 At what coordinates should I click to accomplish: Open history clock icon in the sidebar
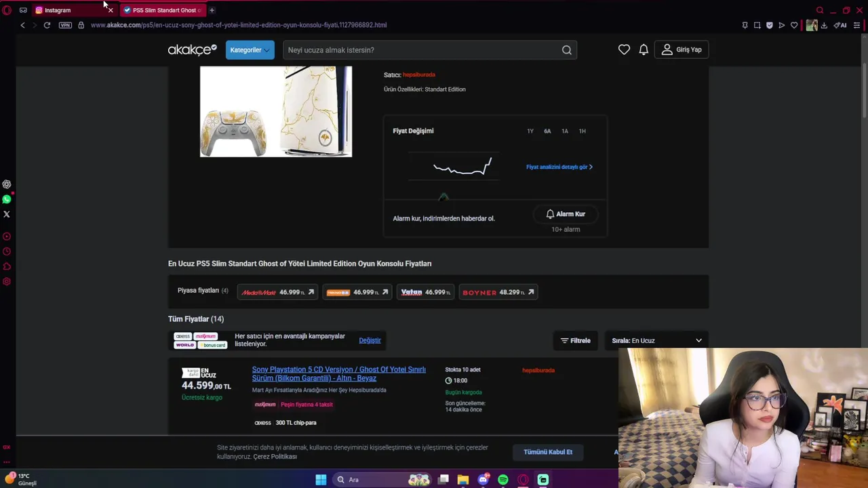[x=7, y=251]
